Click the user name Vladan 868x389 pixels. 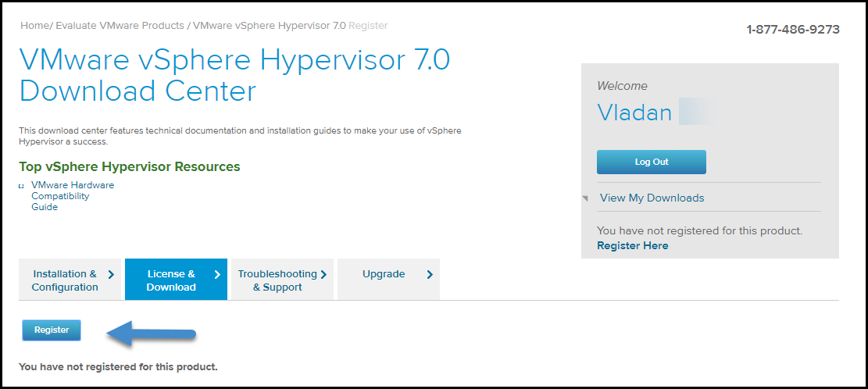tap(634, 113)
